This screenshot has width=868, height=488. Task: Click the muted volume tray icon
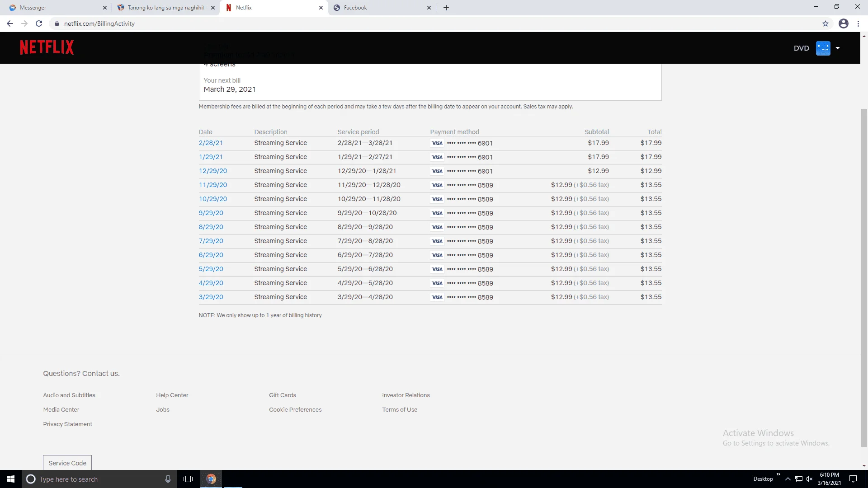(809, 479)
